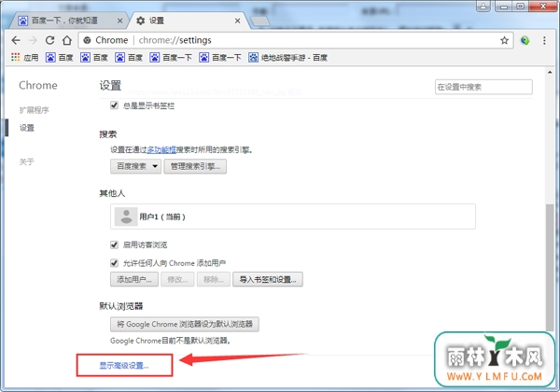Viewport: 560px width, 392px height.
Task: Click 管理搜索引擎... button
Action: (195, 166)
